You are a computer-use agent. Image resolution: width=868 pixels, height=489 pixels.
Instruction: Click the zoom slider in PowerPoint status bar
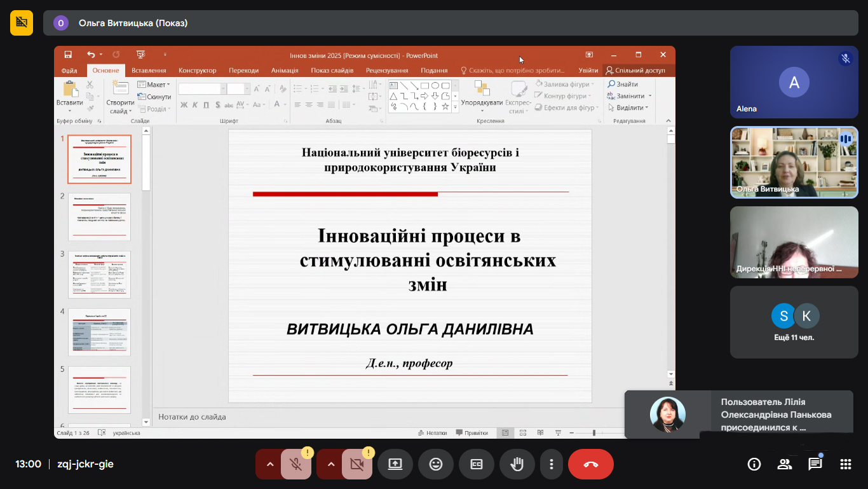[594, 433]
